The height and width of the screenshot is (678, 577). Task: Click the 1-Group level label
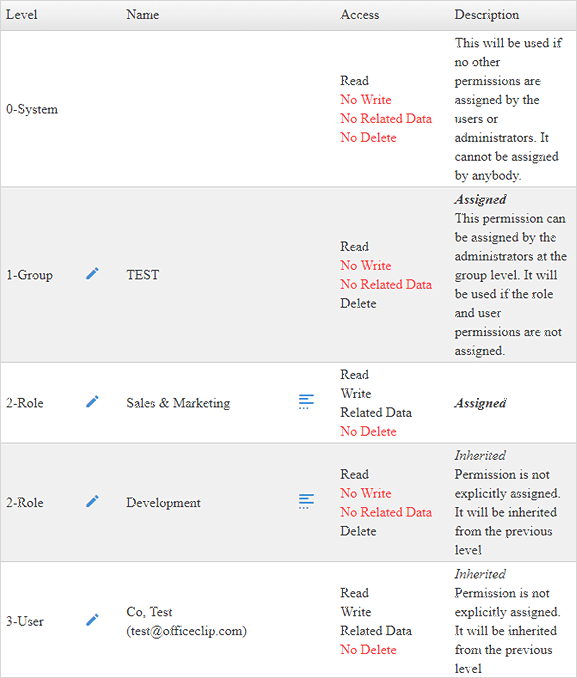pyautogui.click(x=29, y=275)
